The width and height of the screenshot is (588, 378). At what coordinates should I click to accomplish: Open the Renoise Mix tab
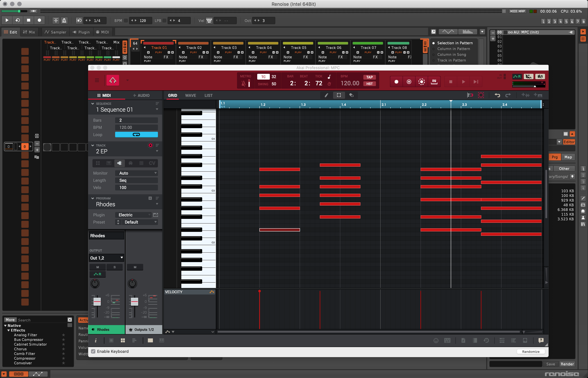click(x=29, y=32)
